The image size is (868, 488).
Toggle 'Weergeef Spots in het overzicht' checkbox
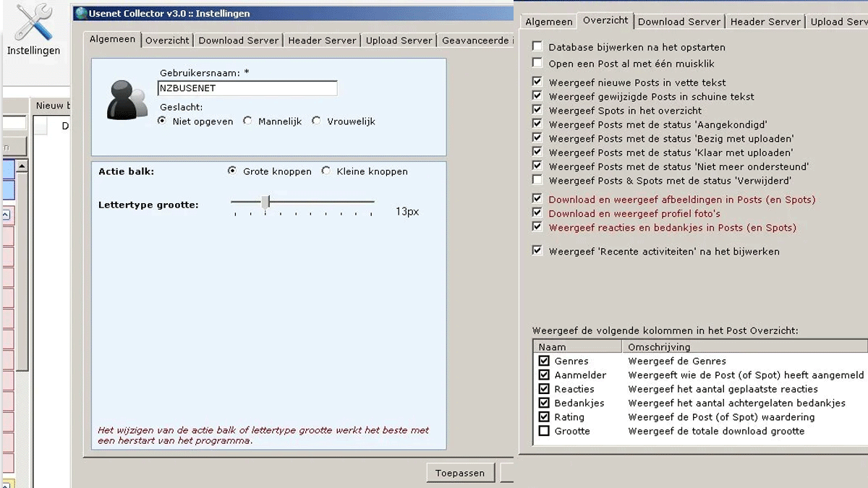537,111
